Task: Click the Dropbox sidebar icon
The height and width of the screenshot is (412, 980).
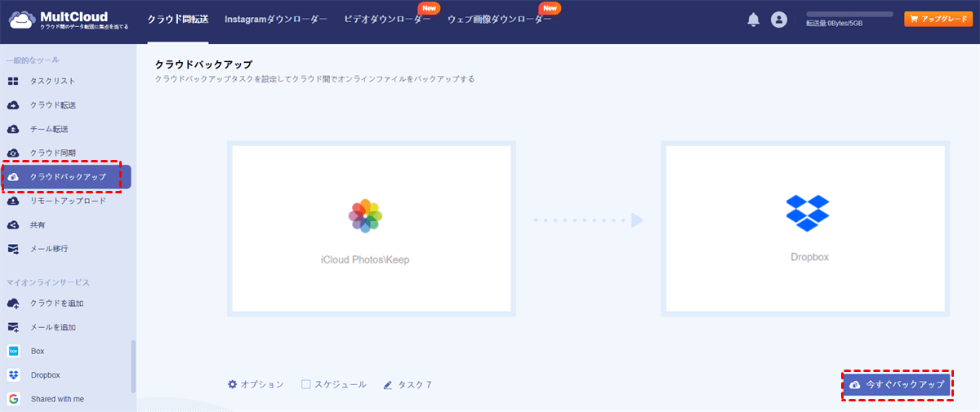Action: click(x=13, y=375)
